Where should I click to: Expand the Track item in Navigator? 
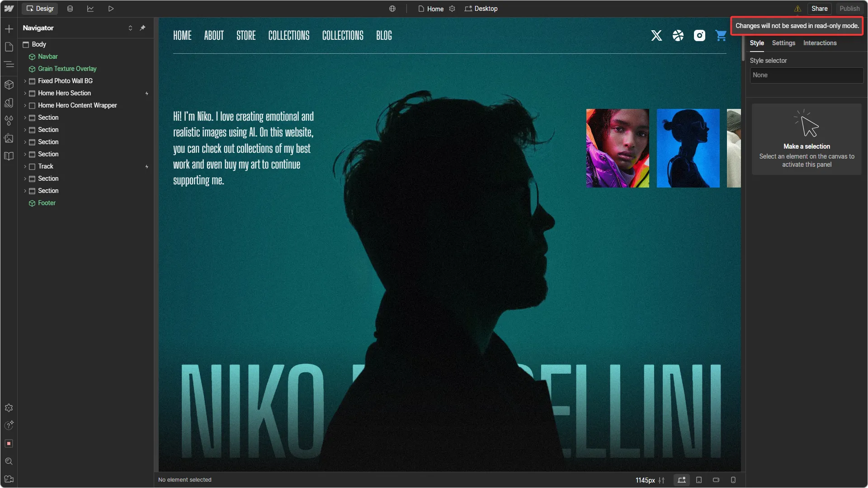25,166
